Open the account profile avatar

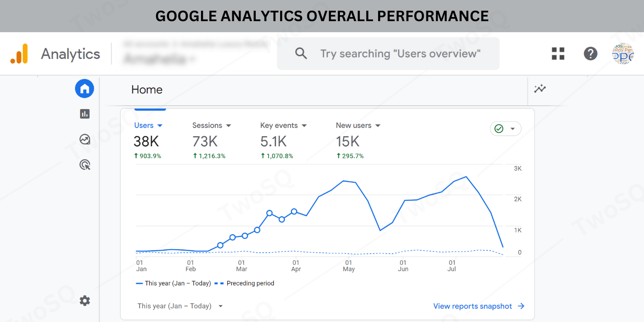pyautogui.click(x=623, y=54)
